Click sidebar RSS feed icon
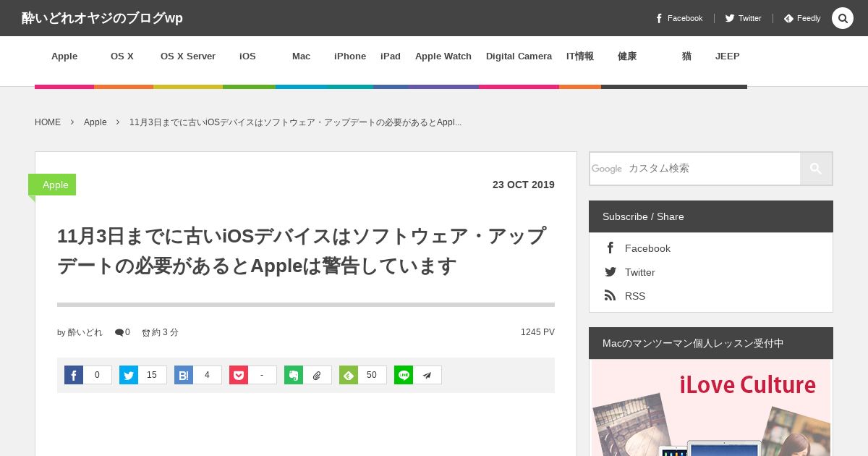 point(610,295)
